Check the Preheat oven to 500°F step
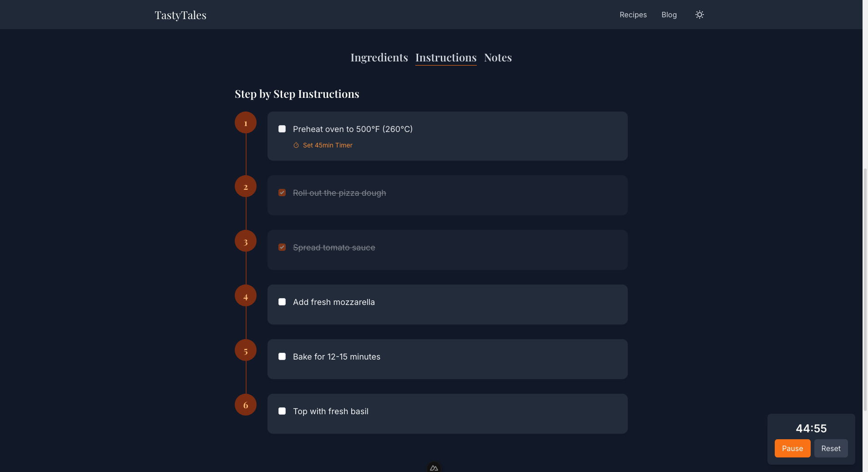 pos(282,129)
